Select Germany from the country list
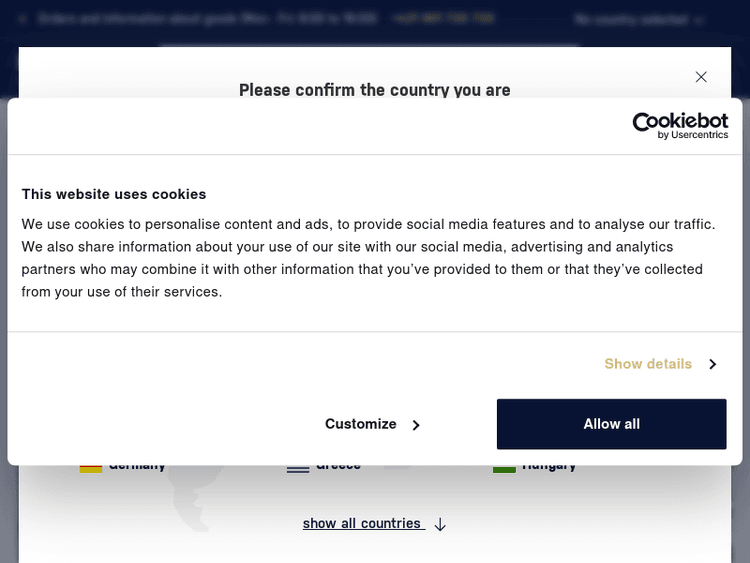Screen dimensions: 750x563 point(137,466)
